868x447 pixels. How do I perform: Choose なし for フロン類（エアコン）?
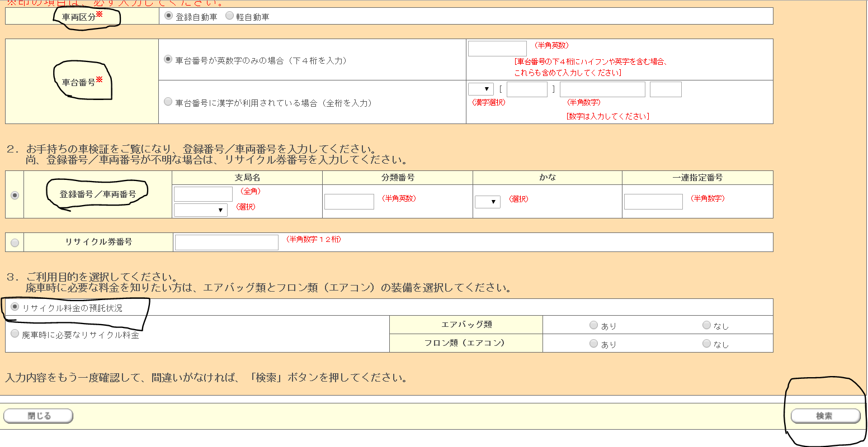click(x=706, y=344)
